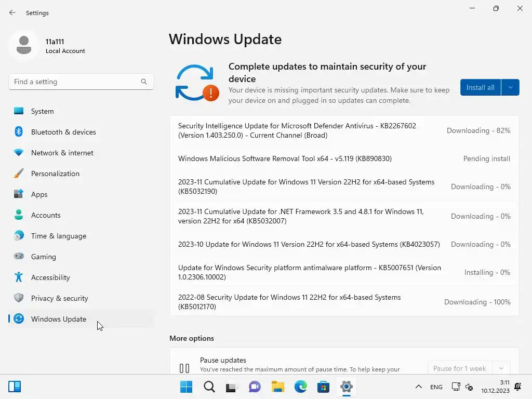Open Time & language settings
This screenshot has height=399, width=532.
click(x=81, y=236)
